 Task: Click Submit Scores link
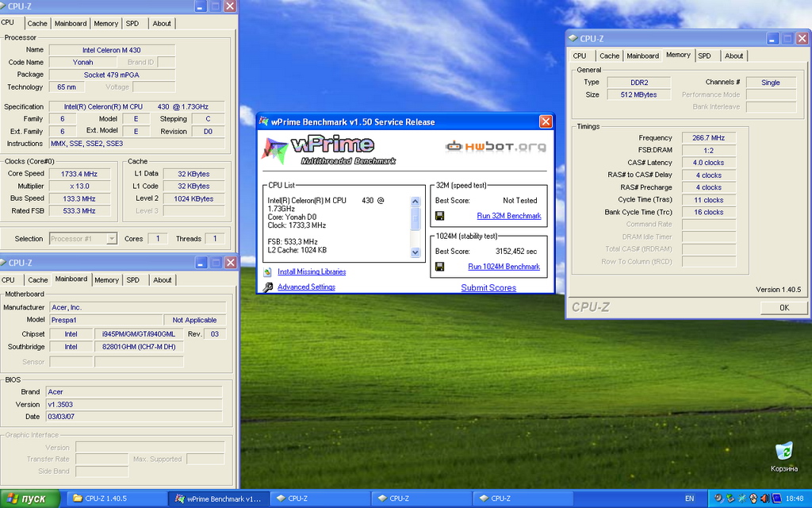click(x=488, y=287)
